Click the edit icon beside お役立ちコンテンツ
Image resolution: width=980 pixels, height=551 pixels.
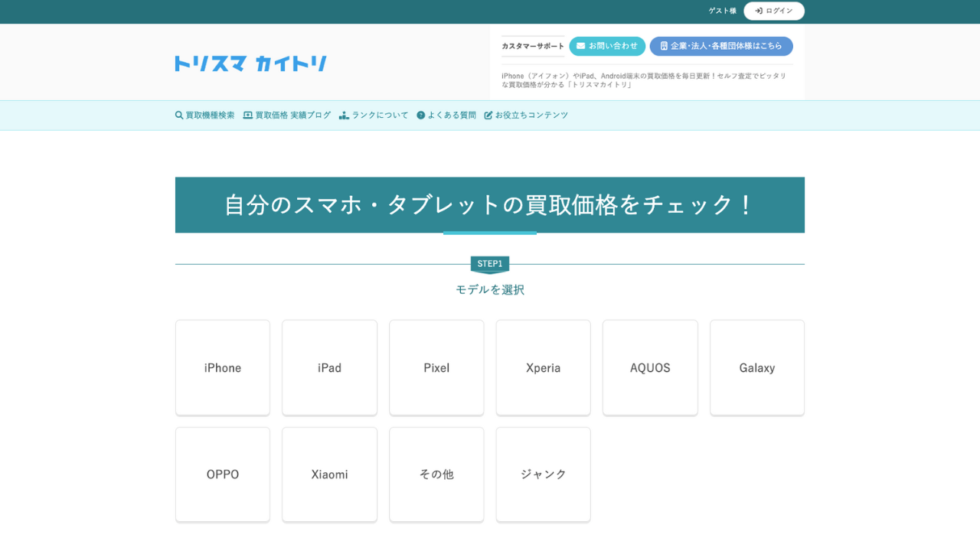point(488,116)
